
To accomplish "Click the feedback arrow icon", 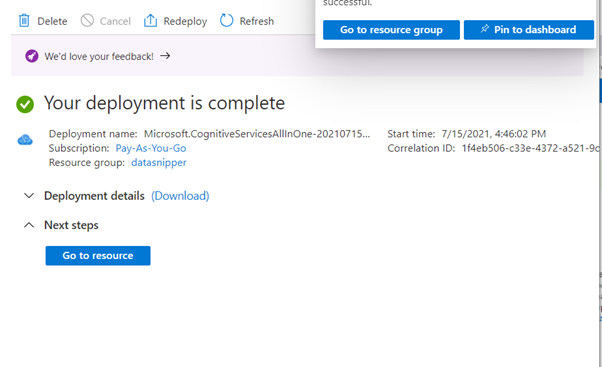I will point(165,56).
